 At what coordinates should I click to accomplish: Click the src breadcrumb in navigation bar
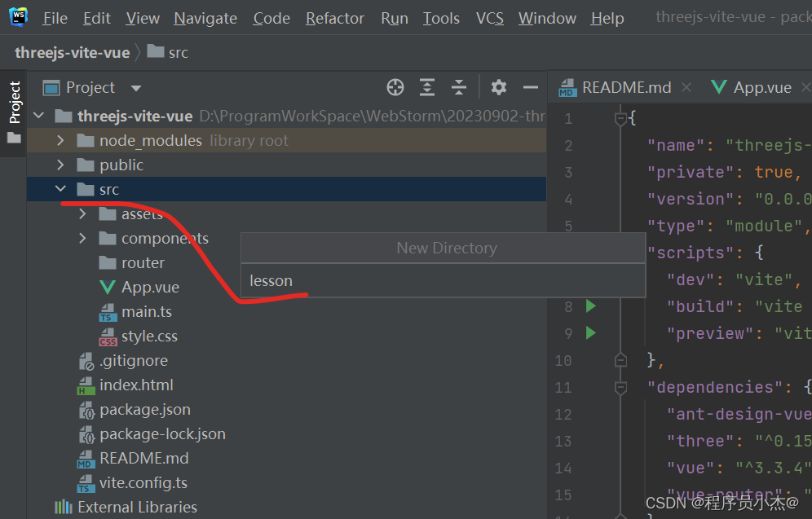point(167,52)
